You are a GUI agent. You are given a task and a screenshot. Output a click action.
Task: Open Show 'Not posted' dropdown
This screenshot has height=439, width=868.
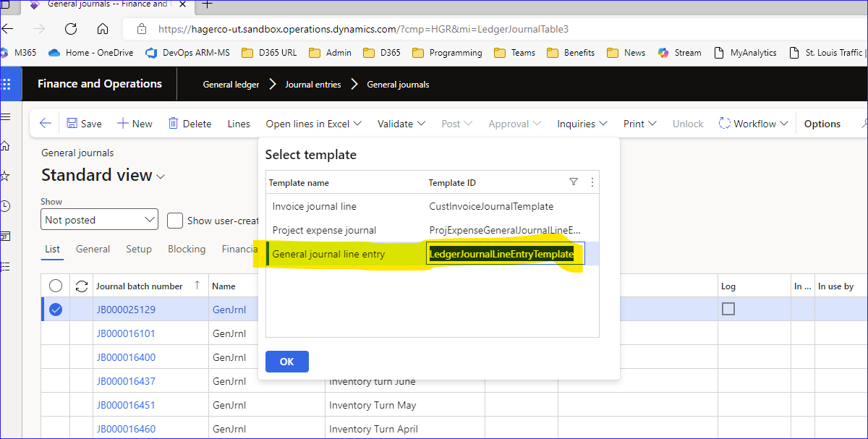click(x=100, y=220)
